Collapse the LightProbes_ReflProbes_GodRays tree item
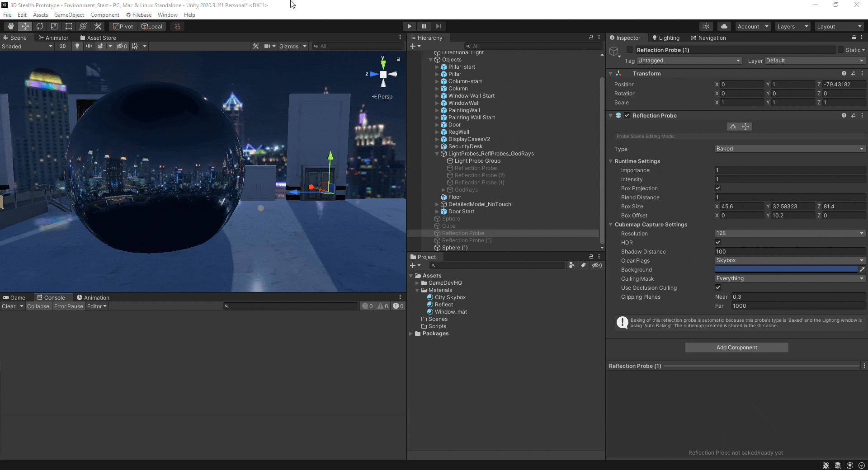 pos(437,154)
